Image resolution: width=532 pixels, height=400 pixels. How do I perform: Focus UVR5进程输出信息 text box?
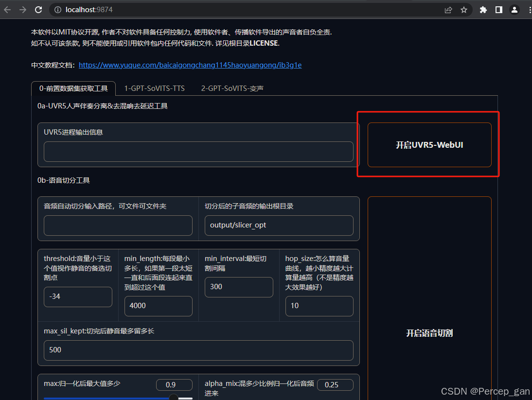(198, 152)
